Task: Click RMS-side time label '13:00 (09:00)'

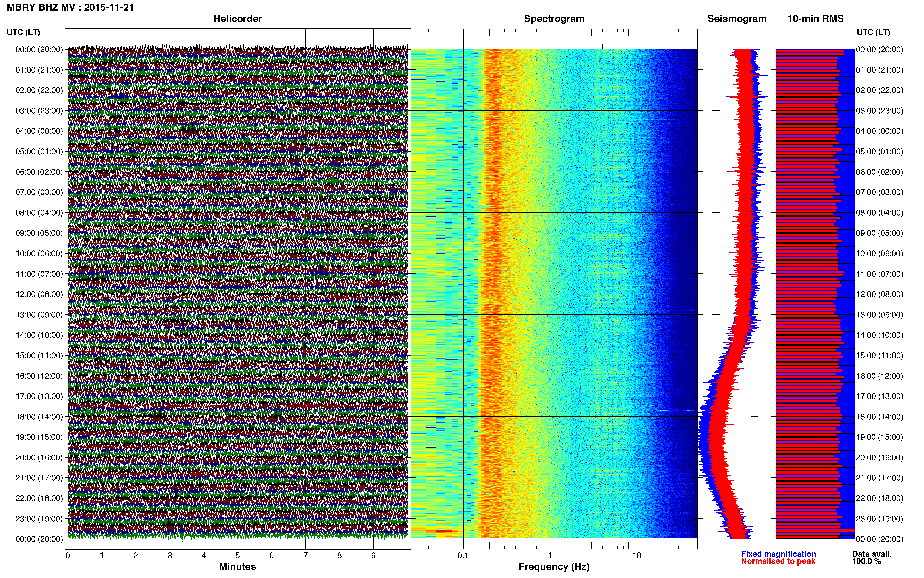Action: 880,315
